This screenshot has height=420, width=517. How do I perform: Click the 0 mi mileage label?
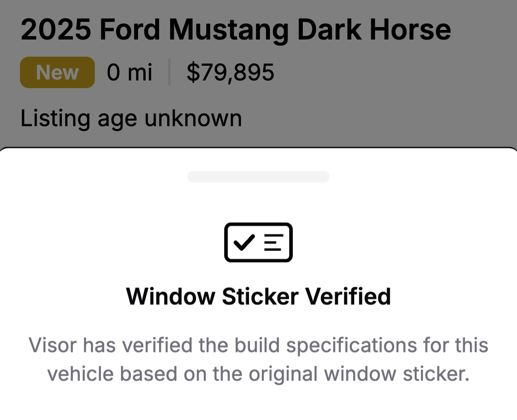coord(129,72)
